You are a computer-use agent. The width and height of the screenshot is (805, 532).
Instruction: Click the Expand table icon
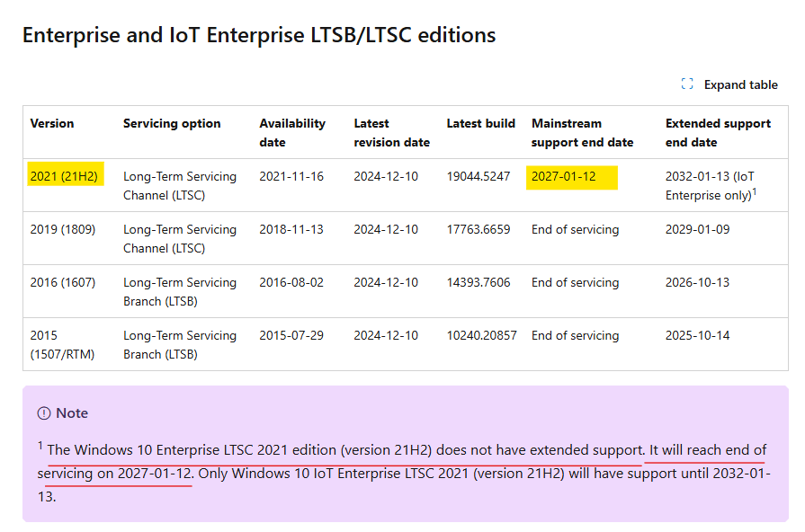click(687, 84)
